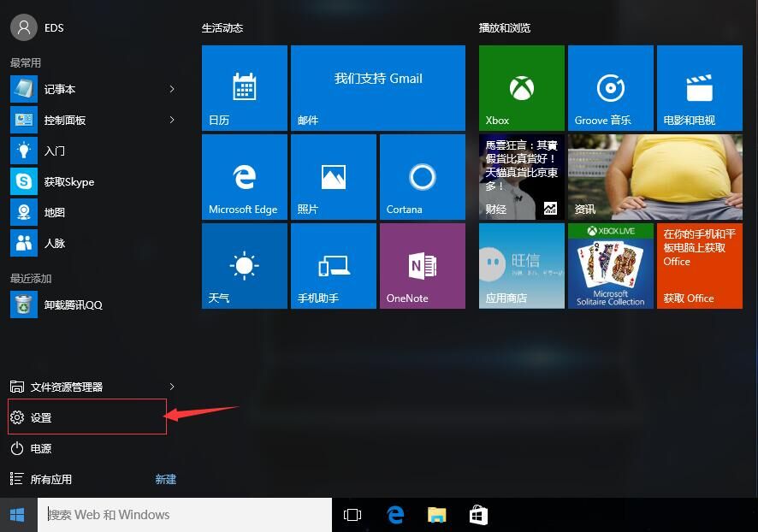Launch the Xbox tile

(x=522, y=88)
